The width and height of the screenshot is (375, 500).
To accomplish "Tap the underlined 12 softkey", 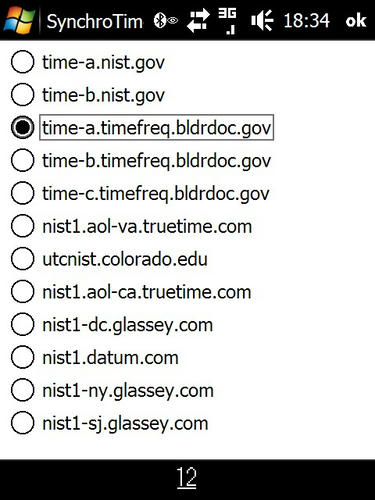I will tap(187, 478).
